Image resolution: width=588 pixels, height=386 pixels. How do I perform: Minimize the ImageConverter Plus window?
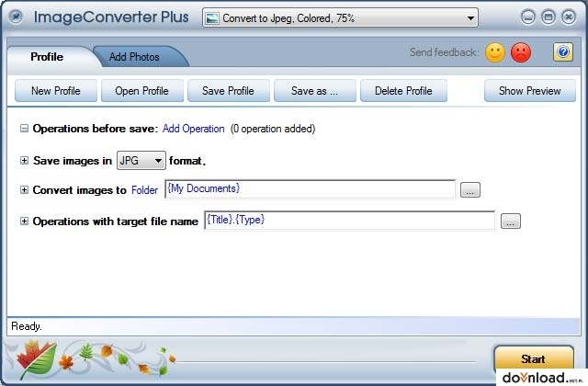[x=528, y=17]
